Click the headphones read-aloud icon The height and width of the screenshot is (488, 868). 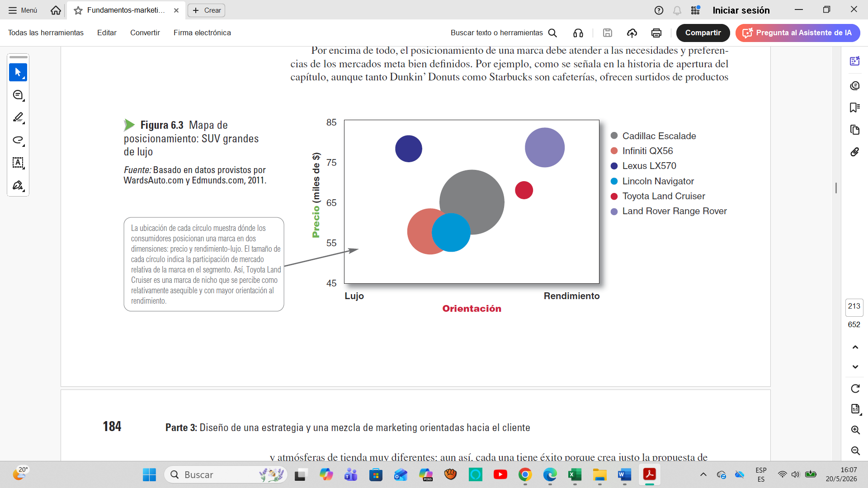click(578, 33)
